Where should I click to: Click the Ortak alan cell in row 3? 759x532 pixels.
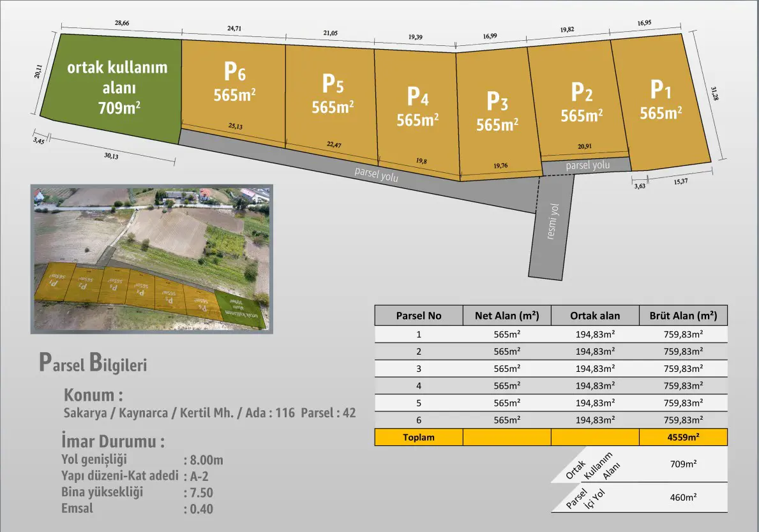click(x=595, y=369)
